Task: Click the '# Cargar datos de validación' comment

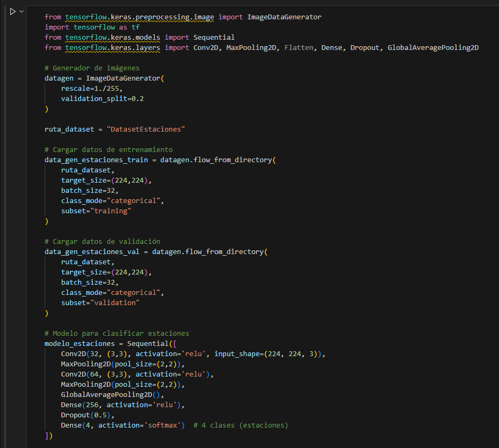Action: 102,241
